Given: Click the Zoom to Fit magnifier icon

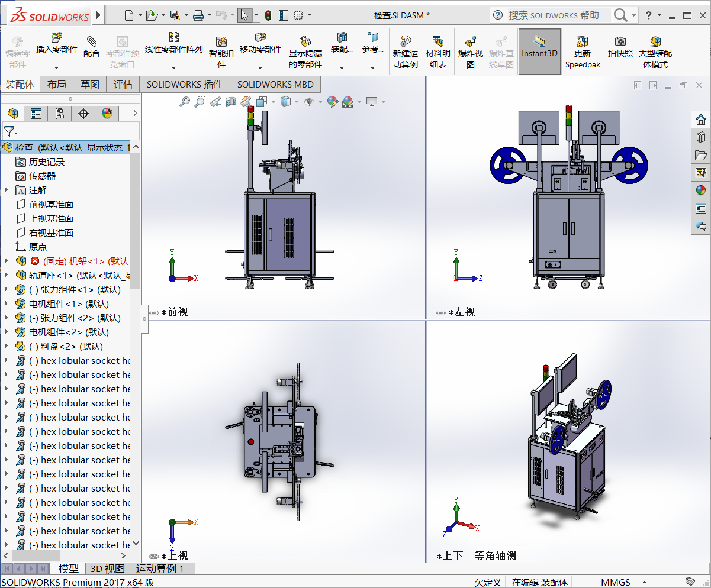Looking at the screenshot, I should 185,102.
